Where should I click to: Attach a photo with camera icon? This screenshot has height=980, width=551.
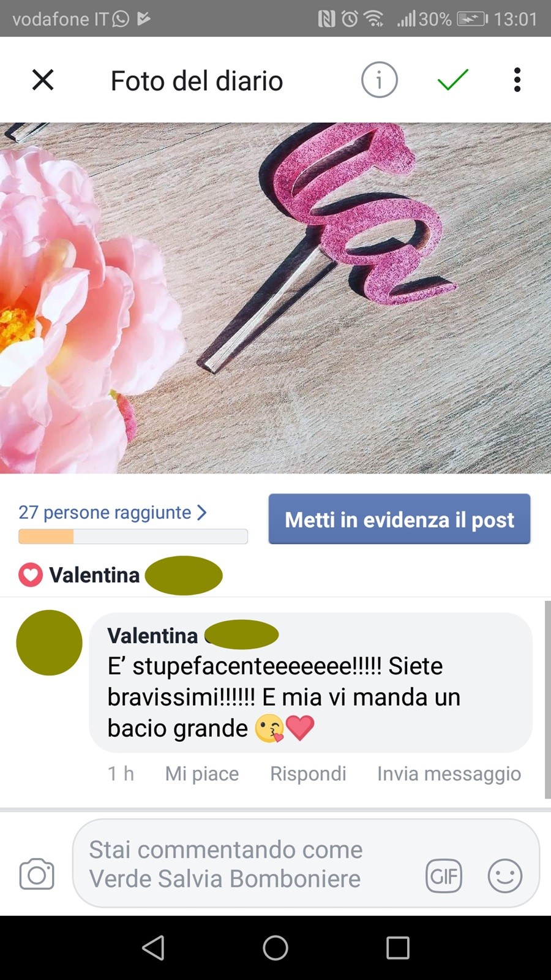coord(37,874)
